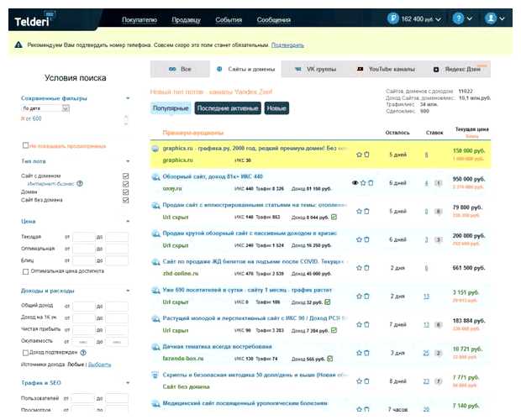Open the user profile avatar menu
This screenshot has height=420, width=521.
[491, 18]
